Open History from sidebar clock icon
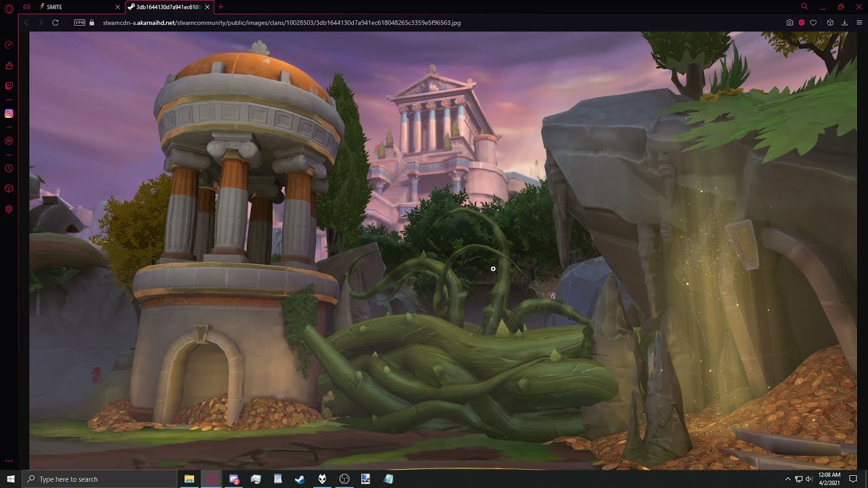868x488 pixels. 9,168
